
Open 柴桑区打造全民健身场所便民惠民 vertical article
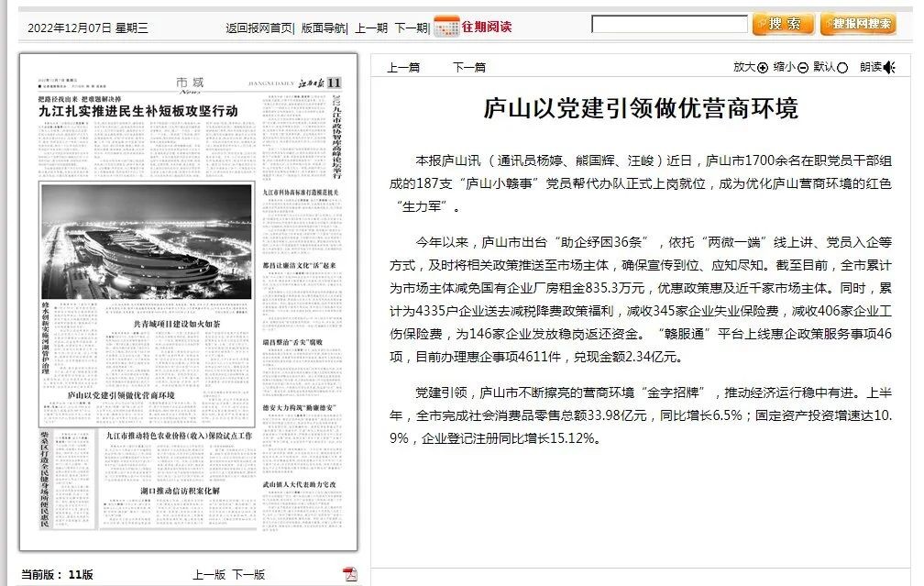pyautogui.click(x=45, y=479)
